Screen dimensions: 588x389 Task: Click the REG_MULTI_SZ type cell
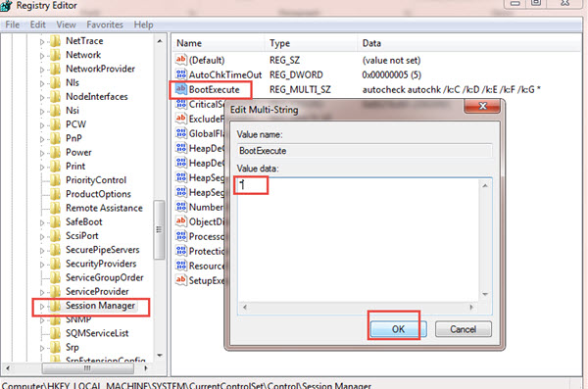[300, 89]
